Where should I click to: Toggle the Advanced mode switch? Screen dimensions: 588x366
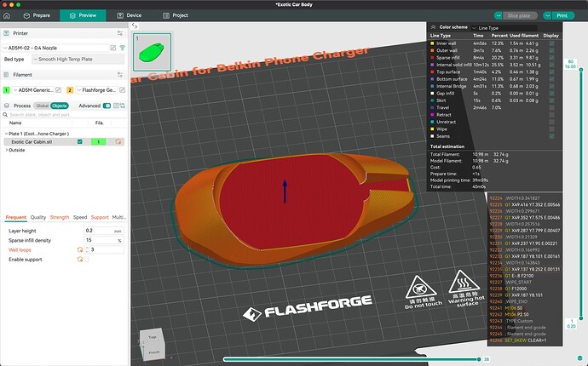tap(107, 106)
